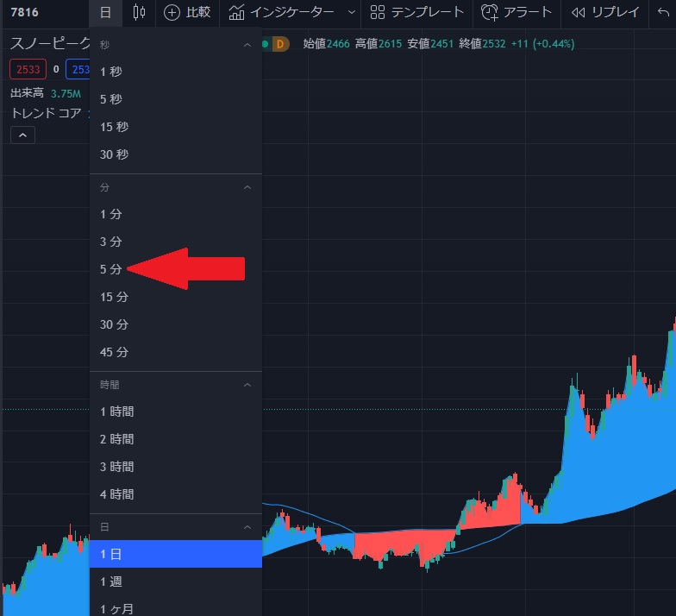Viewport: 676px width, 616px height.
Task: Collapse the 時間 hours section
Action: (247, 385)
